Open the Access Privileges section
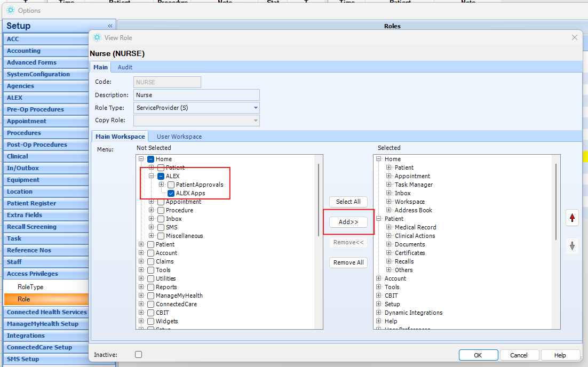The height and width of the screenshot is (367, 588). tap(46, 274)
